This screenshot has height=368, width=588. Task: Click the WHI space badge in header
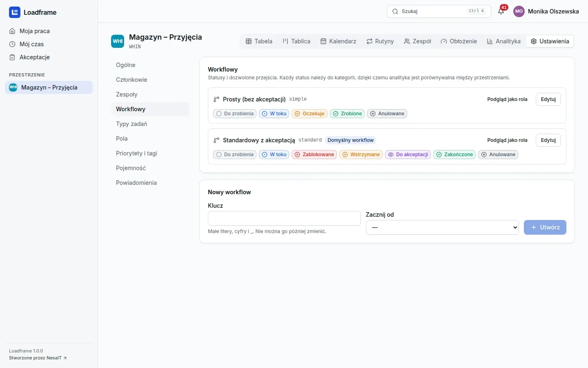(118, 41)
